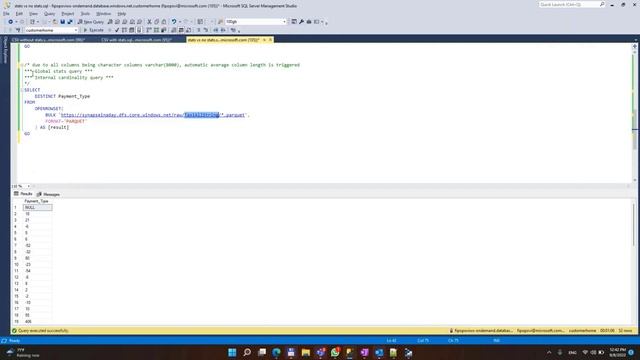Open Outlook from taskbar
This screenshot has height=360, width=640.
point(379,352)
